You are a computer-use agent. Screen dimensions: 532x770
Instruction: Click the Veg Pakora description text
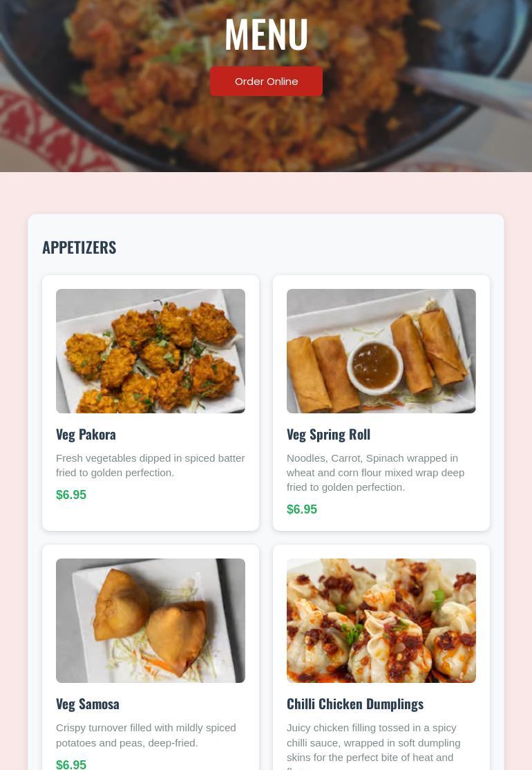(150, 466)
